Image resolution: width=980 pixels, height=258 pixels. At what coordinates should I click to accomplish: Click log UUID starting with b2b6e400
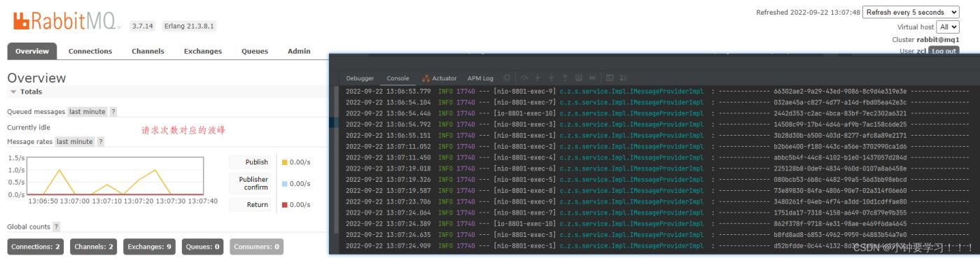click(x=840, y=146)
